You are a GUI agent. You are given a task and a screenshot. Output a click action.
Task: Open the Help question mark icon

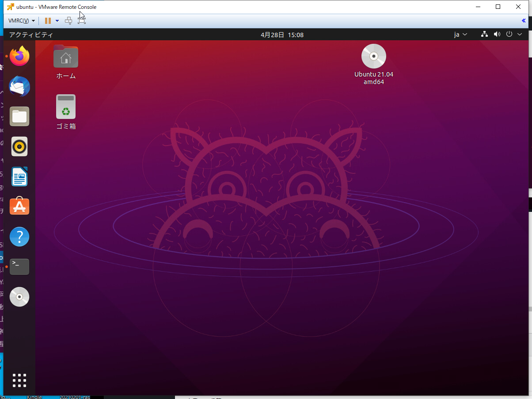tap(19, 237)
